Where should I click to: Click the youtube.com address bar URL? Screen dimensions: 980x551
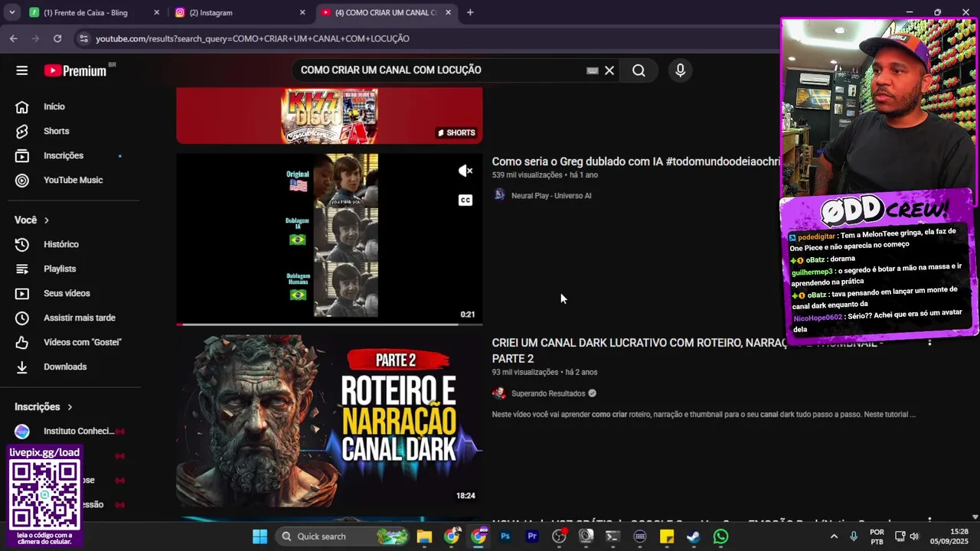[253, 38]
